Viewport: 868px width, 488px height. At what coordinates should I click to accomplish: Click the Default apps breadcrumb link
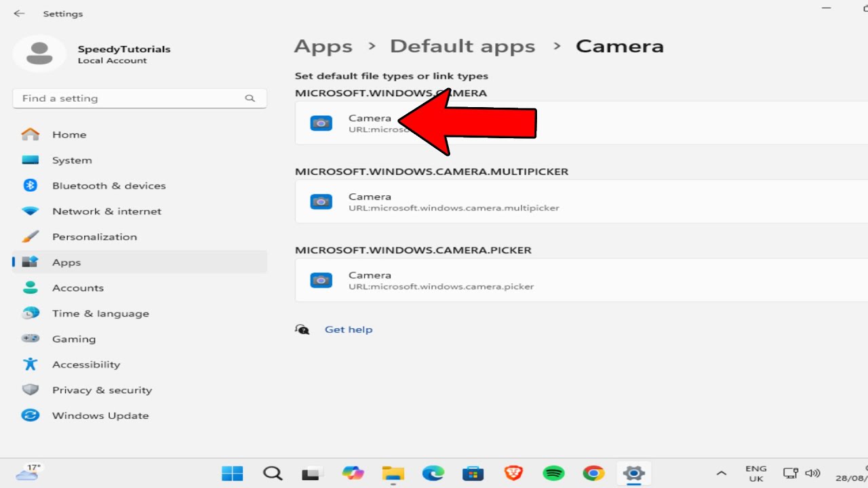(462, 46)
